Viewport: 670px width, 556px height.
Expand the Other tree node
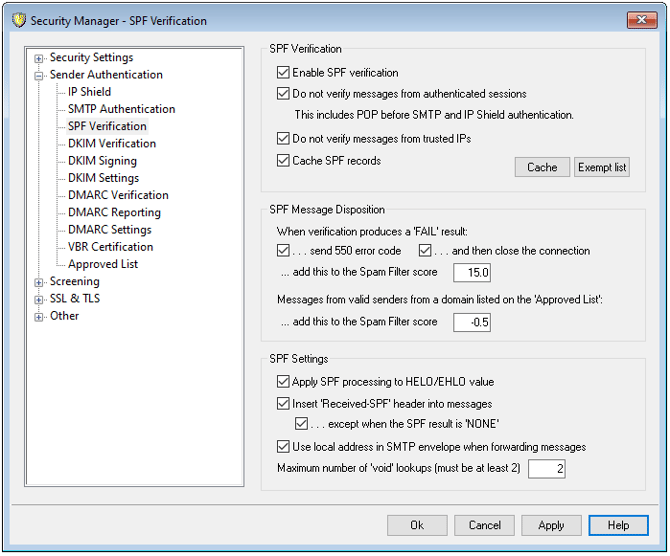tap(39, 317)
